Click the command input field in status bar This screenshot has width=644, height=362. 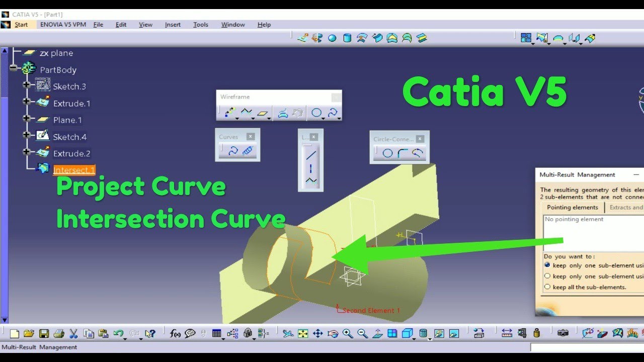(x=587, y=347)
